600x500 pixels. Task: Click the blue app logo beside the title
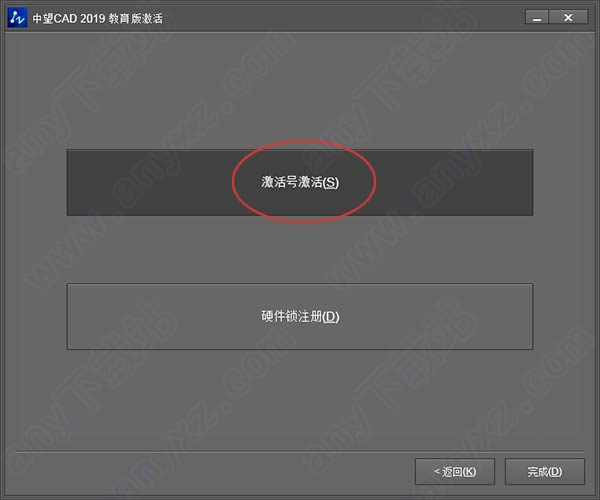17,18
